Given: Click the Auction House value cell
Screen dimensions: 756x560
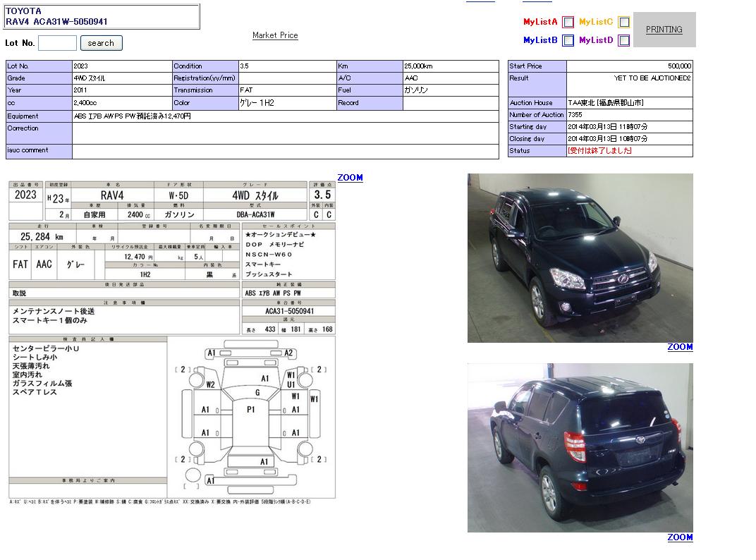Looking at the screenshot, I should (x=629, y=103).
